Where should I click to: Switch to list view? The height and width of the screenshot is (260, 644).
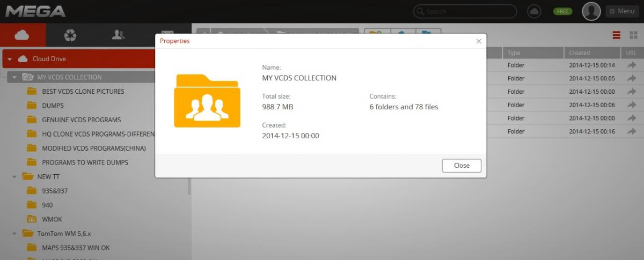[x=617, y=35]
